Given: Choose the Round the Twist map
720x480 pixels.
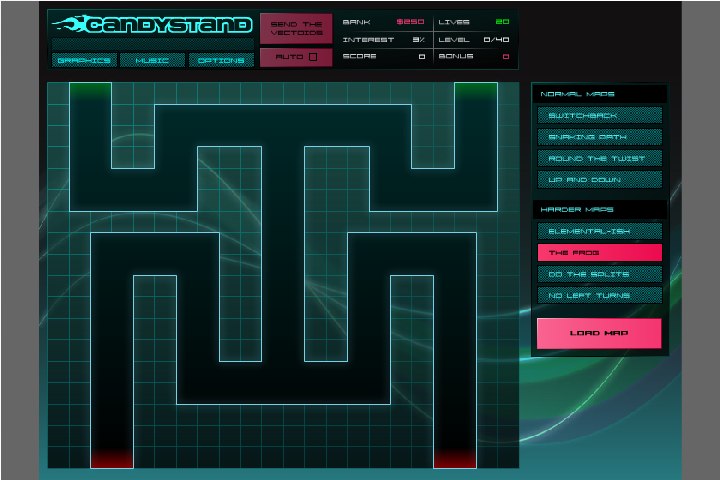Looking at the screenshot, I should 600,158.
